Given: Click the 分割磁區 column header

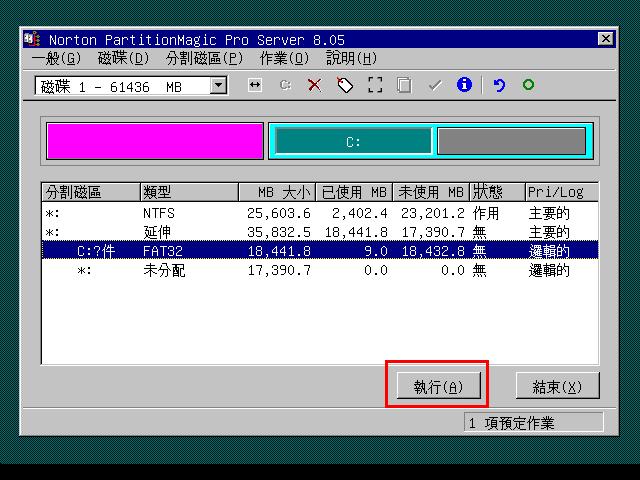Looking at the screenshot, I should 91,192.
